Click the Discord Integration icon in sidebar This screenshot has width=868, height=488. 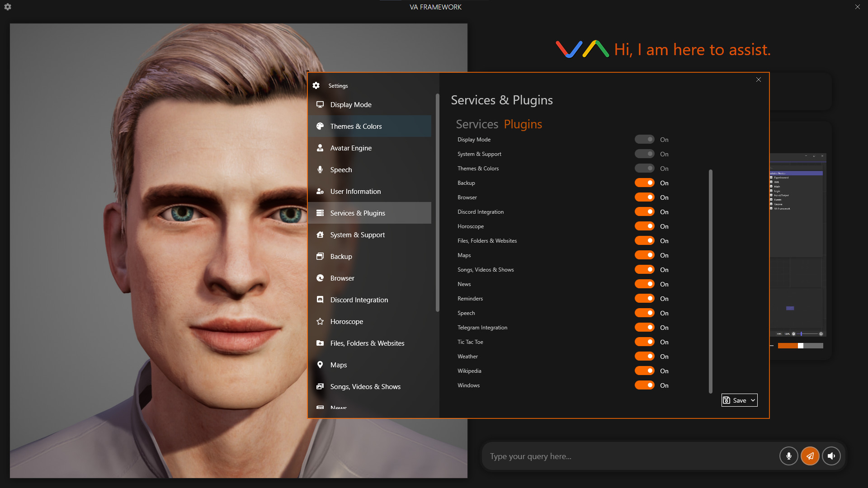click(320, 300)
